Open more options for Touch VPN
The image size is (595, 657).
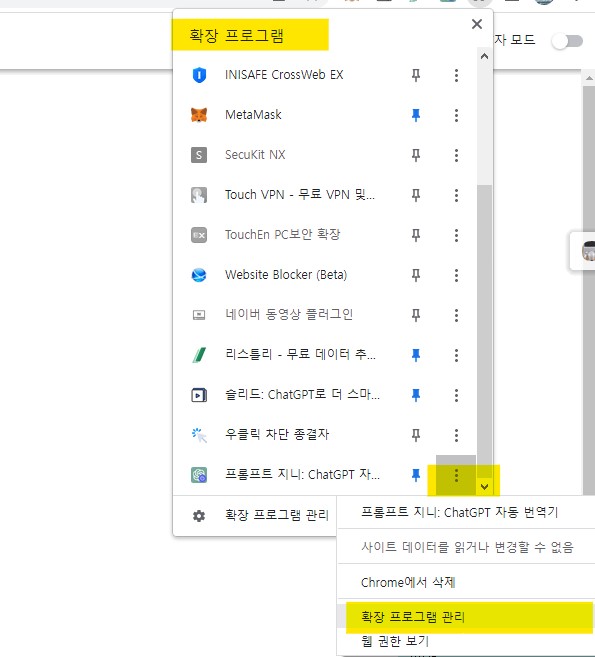point(456,195)
